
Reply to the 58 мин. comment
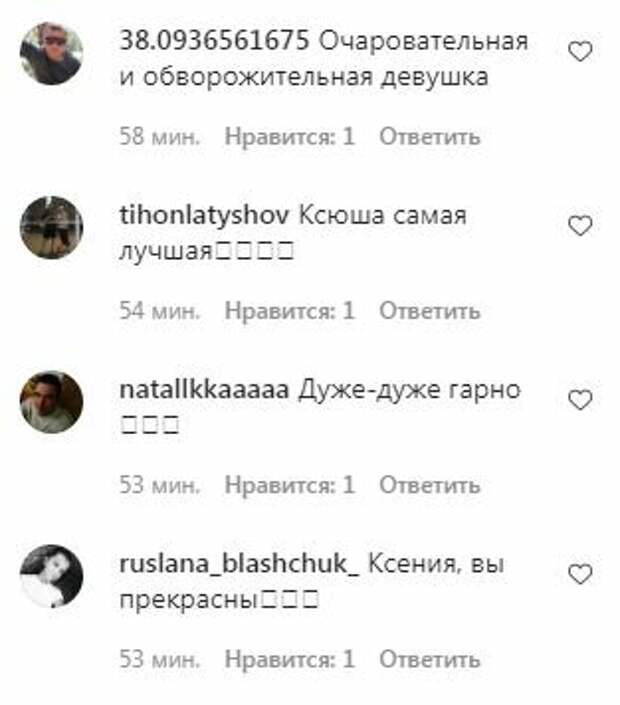tap(430, 136)
